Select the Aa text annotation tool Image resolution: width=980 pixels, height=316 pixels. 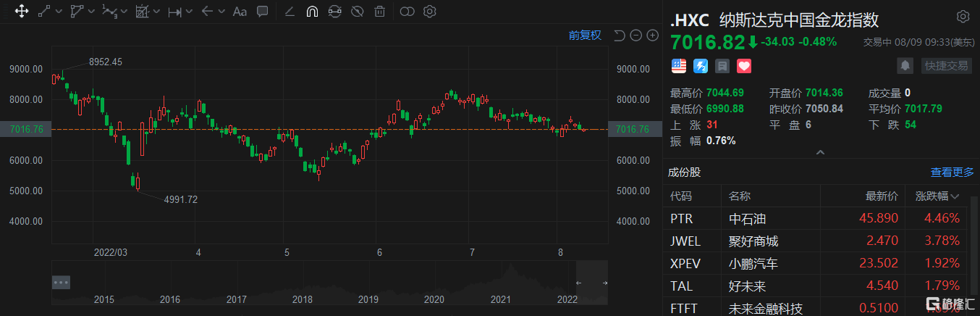[x=240, y=12]
